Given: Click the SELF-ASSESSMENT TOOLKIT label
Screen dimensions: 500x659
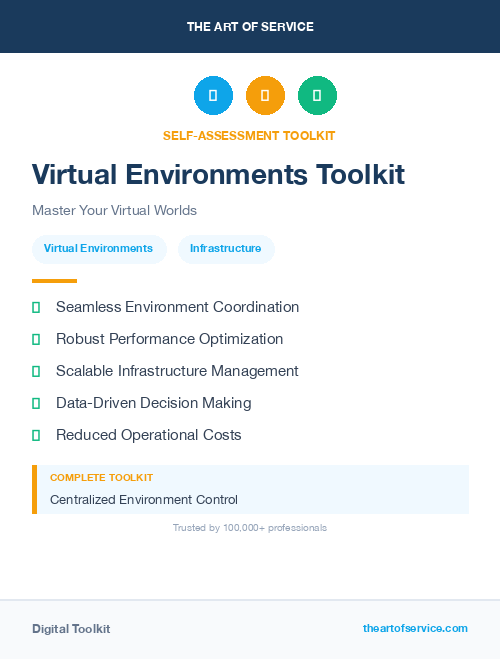Looking at the screenshot, I should [x=249, y=136].
